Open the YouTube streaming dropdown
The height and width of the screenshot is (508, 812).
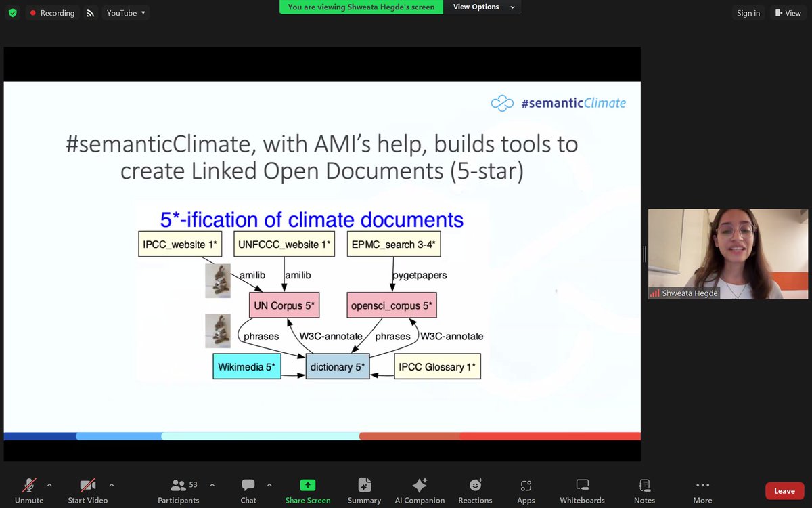tap(126, 13)
